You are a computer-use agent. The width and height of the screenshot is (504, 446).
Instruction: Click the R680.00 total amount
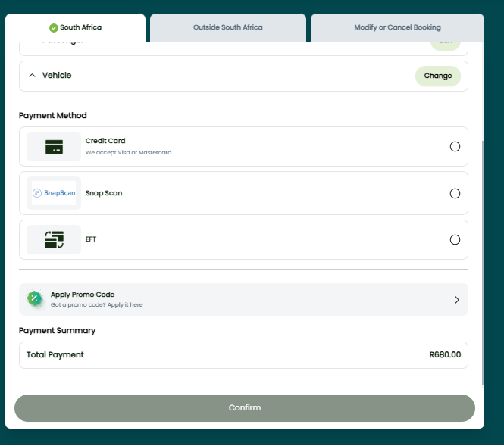tap(444, 355)
